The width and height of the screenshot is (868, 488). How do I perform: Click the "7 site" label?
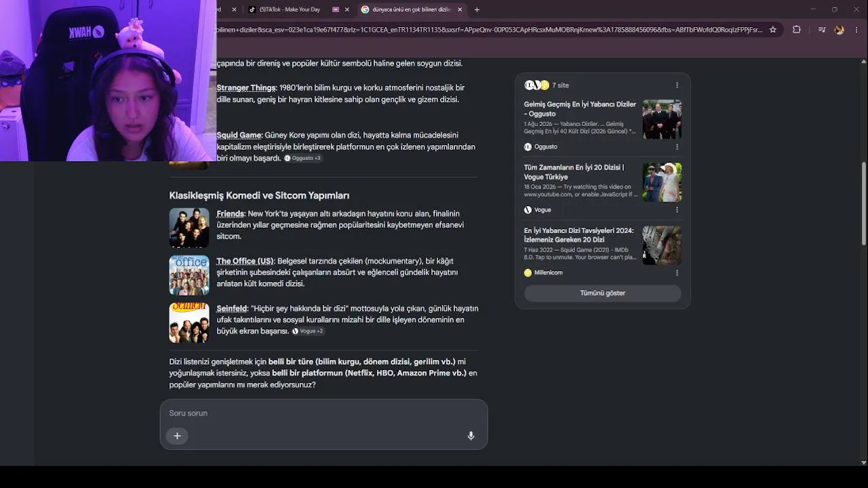click(x=561, y=85)
